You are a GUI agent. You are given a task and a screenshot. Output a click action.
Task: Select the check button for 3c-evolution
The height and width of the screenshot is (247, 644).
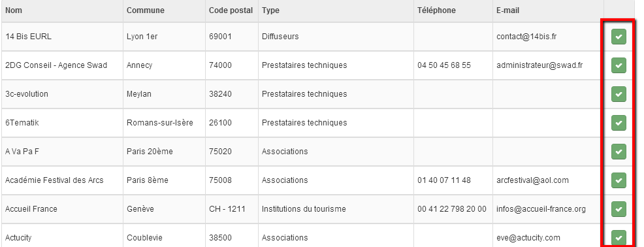[x=619, y=94]
